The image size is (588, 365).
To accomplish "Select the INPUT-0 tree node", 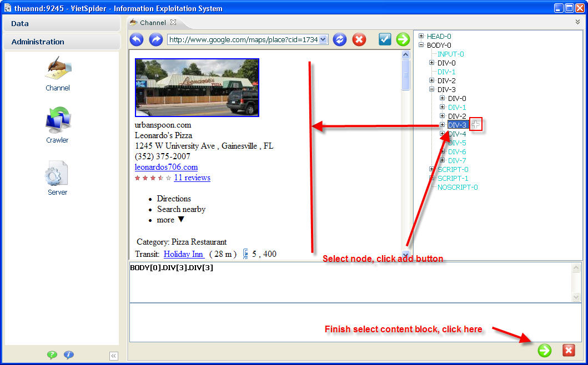I will coord(450,54).
